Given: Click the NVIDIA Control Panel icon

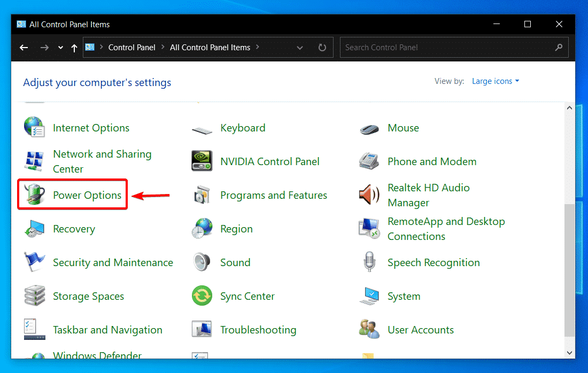Looking at the screenshot, I should click(x=202, y=161).
